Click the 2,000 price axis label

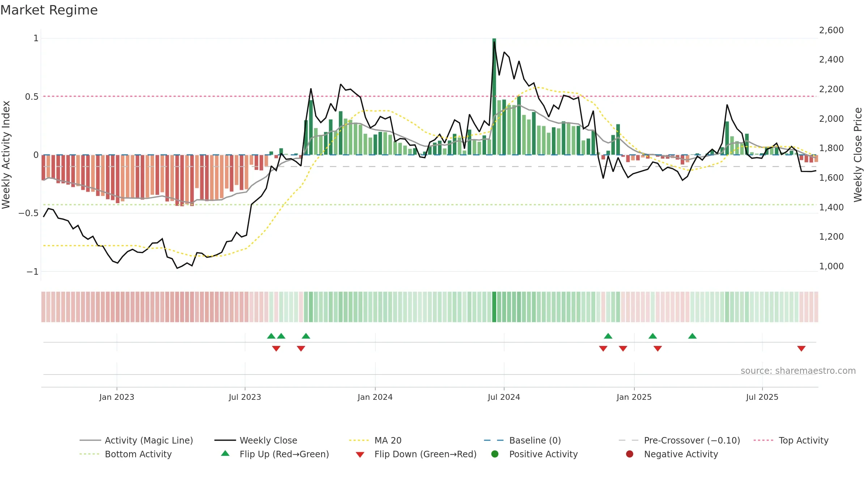tap(831, 119)
